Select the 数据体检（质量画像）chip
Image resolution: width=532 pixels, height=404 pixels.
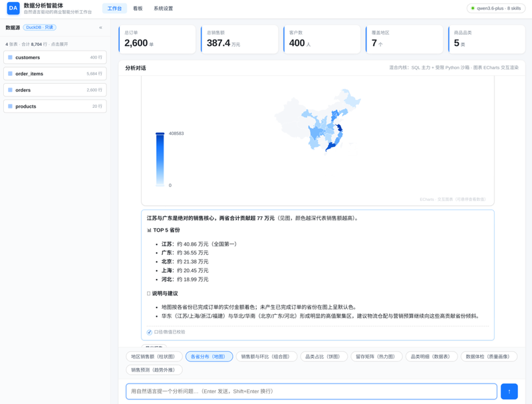click(x=489, y=357)
